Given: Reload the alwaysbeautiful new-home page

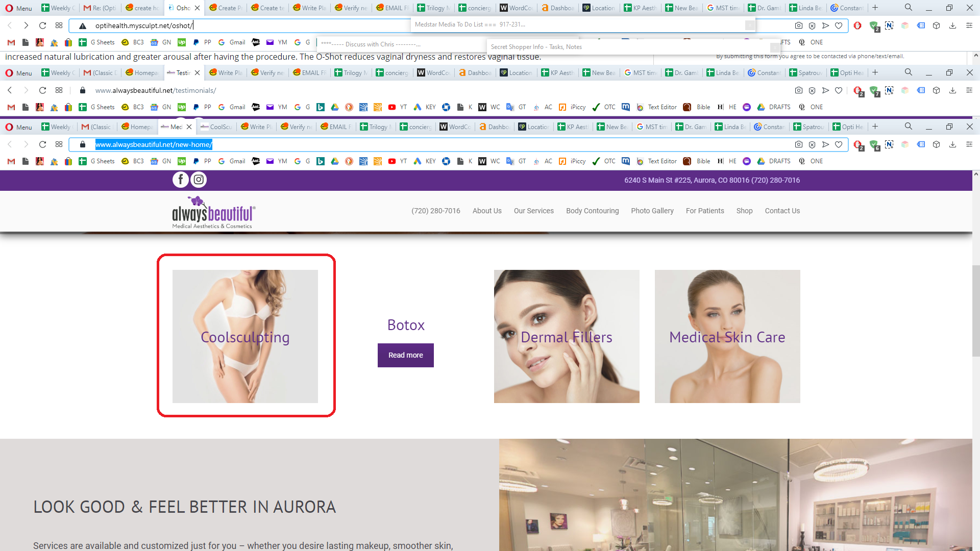Looking at the screenshot, I should pos(43,144).
